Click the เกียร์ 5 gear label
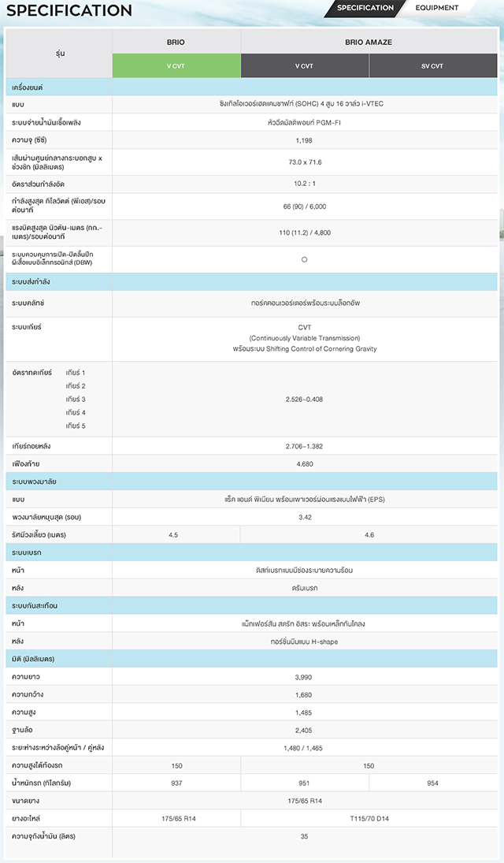504x863 pixels. point(76,426)
